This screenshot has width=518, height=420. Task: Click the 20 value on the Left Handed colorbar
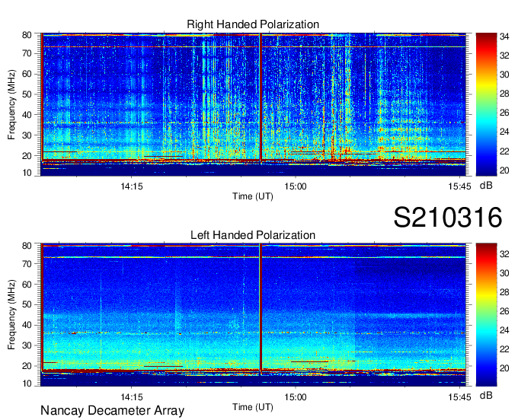[504, 368]
